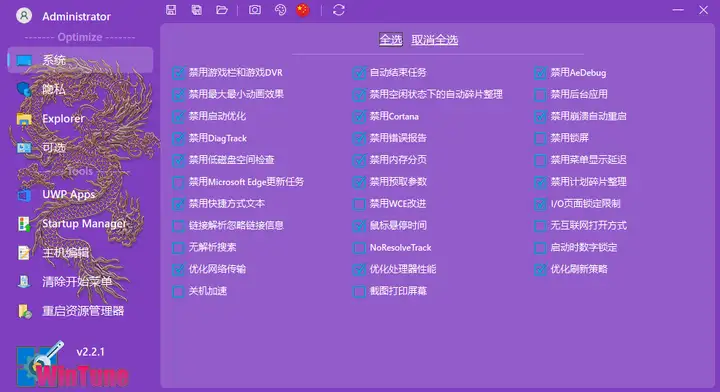Toggle NoResolveTrack checkbox
Image resolution: width=720 pixels, height=392 pixels.
point(359,247)
